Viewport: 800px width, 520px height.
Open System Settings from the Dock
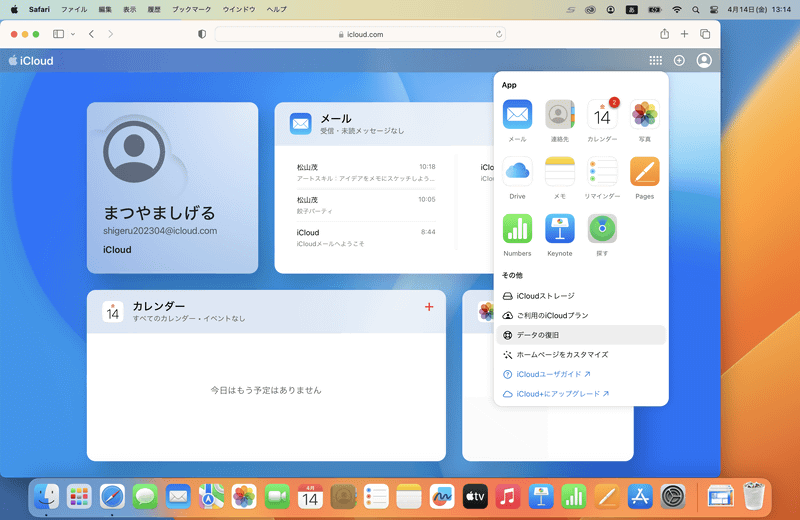[673, 497]
